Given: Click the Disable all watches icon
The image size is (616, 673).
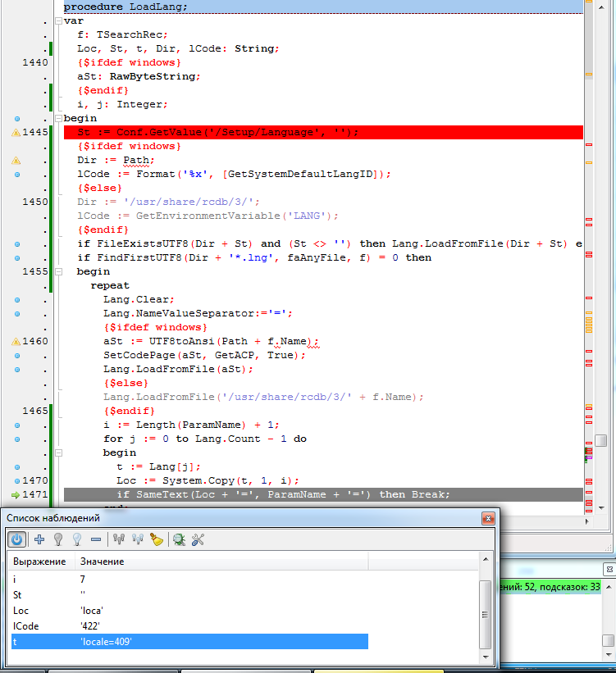Looking at the screenshot, I should [x=137, y=539].
